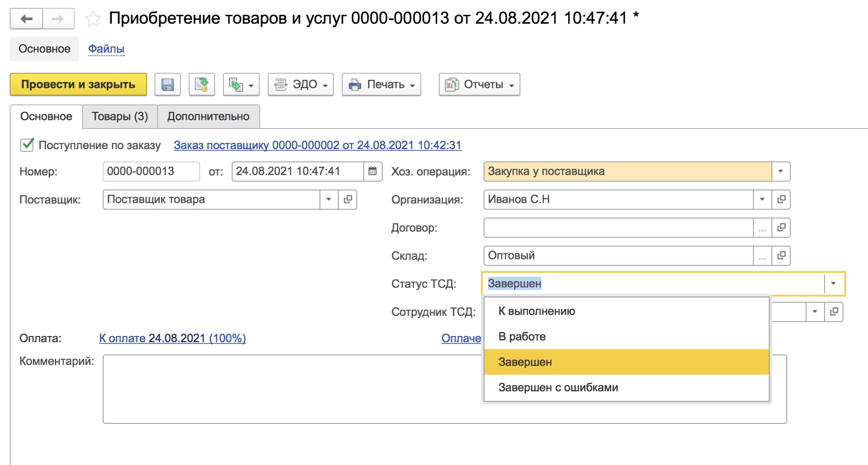
Task: Open 'Файлы' section link
Action: 106,49
